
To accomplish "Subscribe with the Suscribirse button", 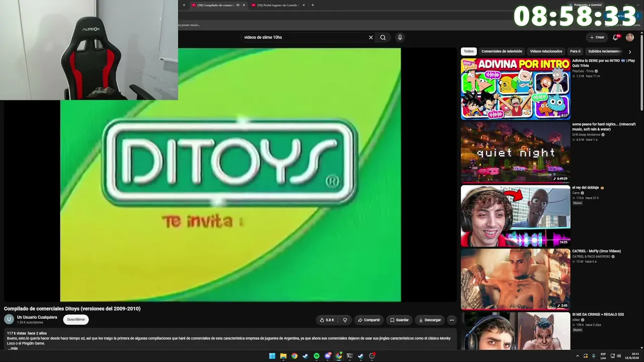I will 76,319.
